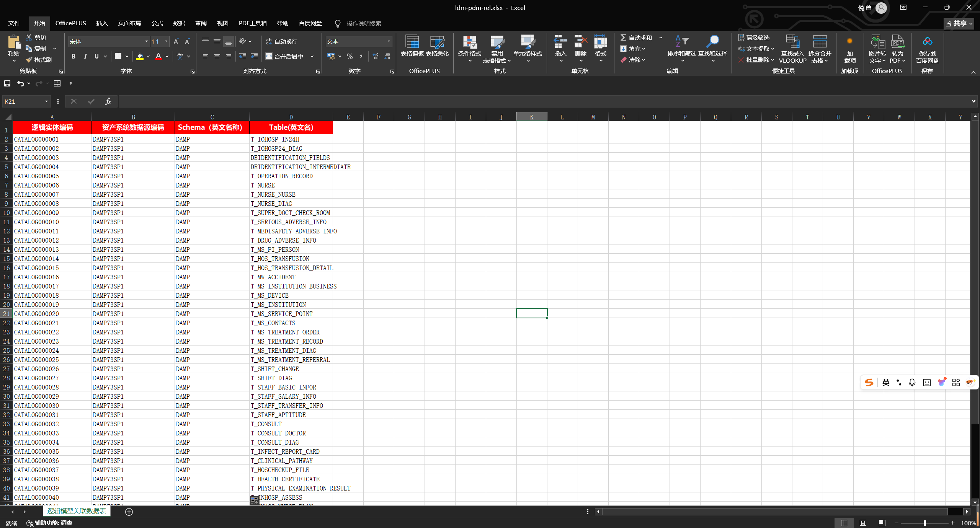
Task: Click the Insert Function fx icon
Action: [x=108, y=101]
